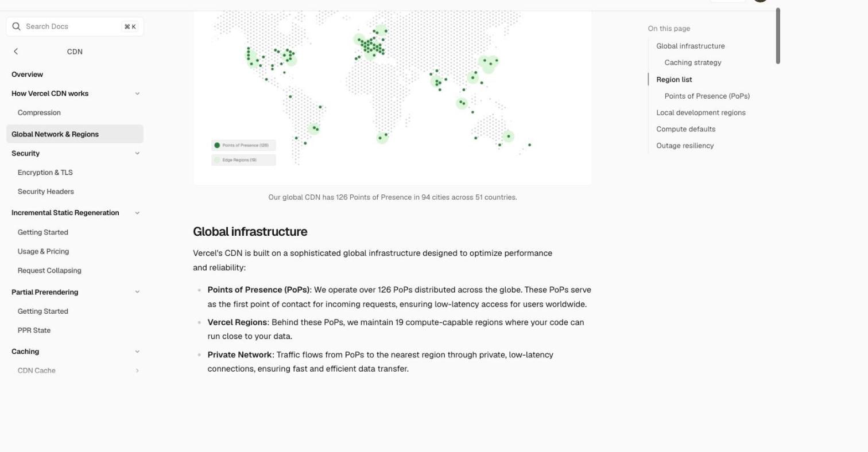This screenshot has height=452, width=868.
Task: Collapse the Caching section chevron
Action: click(x=137, y=352)
